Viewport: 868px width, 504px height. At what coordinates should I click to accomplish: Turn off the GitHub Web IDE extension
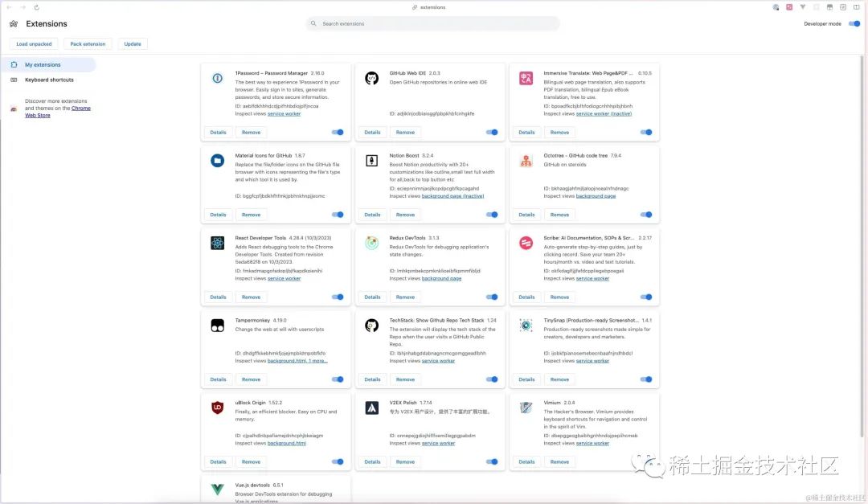[x=492, y=133]
